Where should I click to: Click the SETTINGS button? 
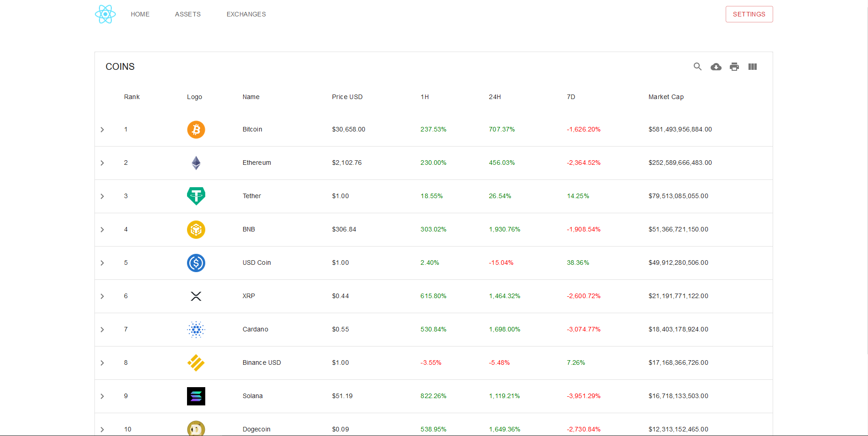(x=749, y=14)
